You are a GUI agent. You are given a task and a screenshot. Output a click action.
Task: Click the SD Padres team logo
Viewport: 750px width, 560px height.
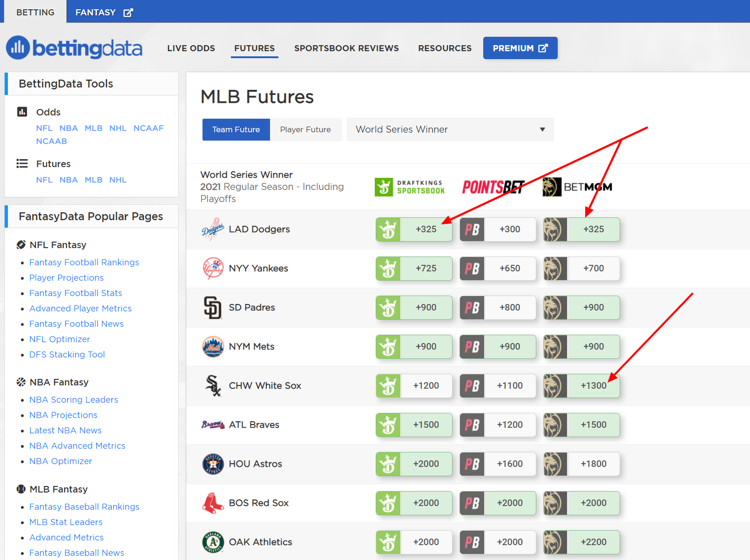[x=213, y=307]
